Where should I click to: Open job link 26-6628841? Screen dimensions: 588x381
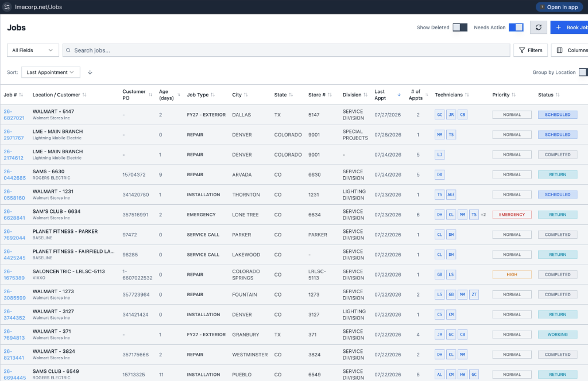(x=14, y=215)
